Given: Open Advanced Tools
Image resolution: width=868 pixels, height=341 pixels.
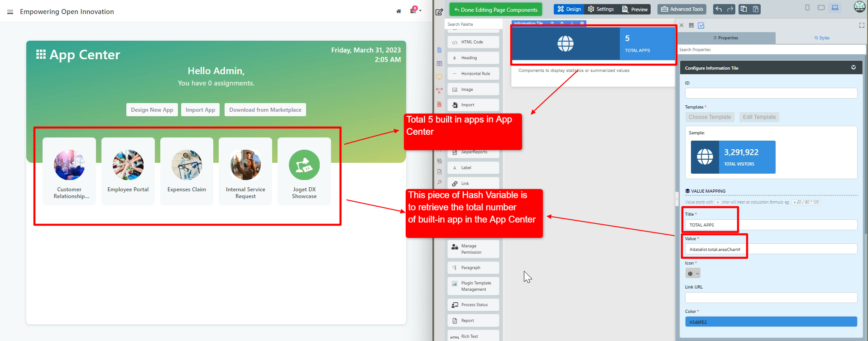Looking at the screenshot, I should coord(682,9).
